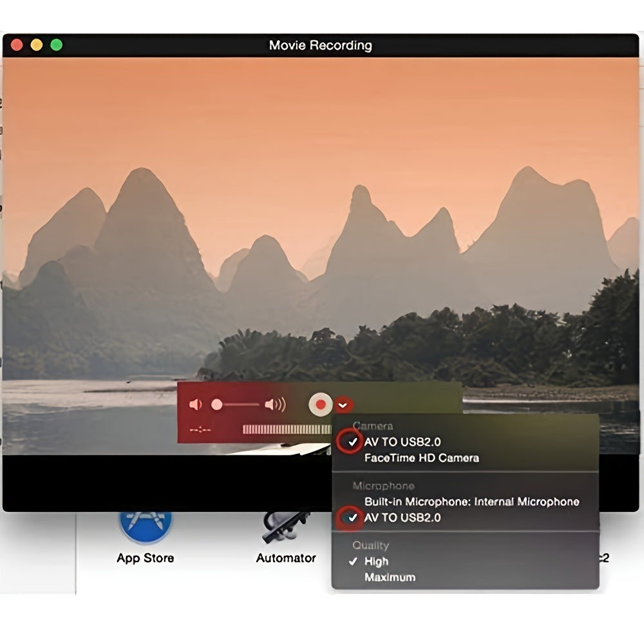Click the elapsed time display in the recording bar
This screenshot has height=644, width=644.
click(200, 430)
